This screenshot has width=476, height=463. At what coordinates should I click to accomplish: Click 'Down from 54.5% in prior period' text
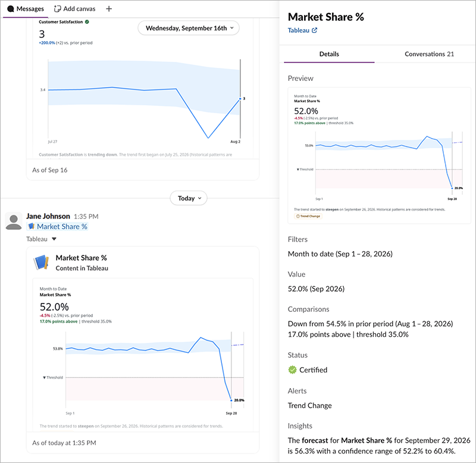pyautogui.click(x=341, y=324)
